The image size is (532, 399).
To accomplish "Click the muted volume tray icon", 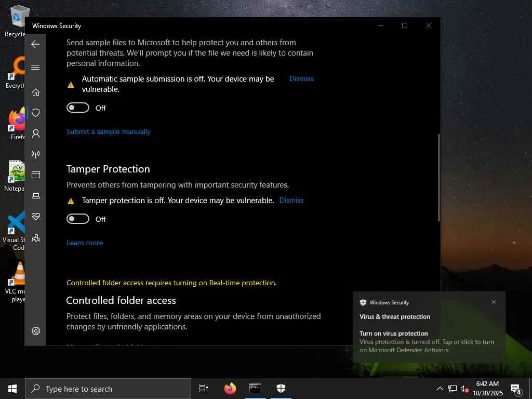I will (x=464, y=389).
